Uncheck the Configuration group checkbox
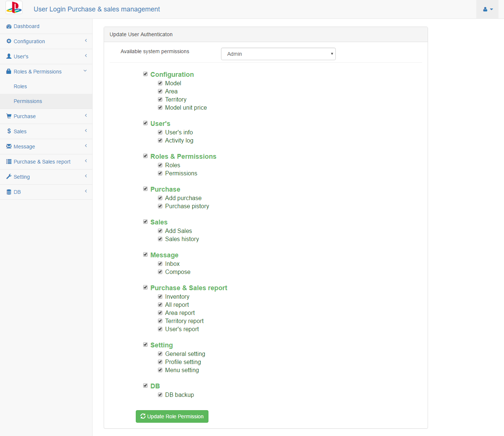 145,74
